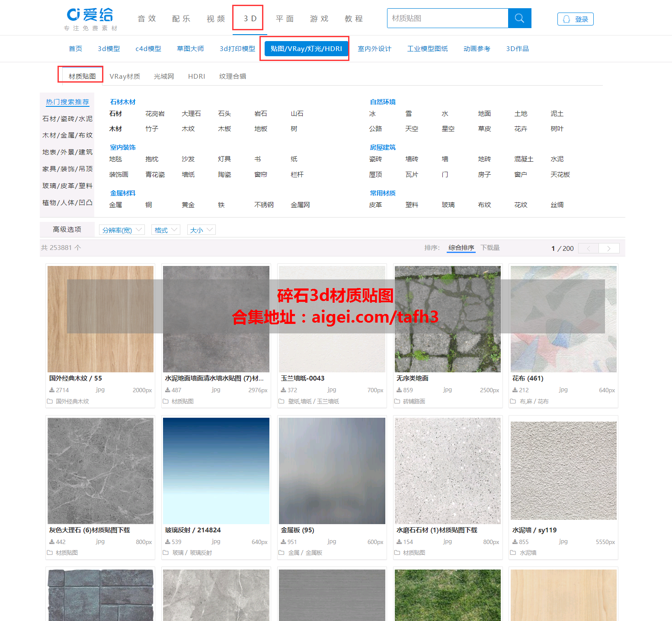672x621 pixels.
Task: Open the 3d打印模型 sub navigation link
Action: coord(237,49)
